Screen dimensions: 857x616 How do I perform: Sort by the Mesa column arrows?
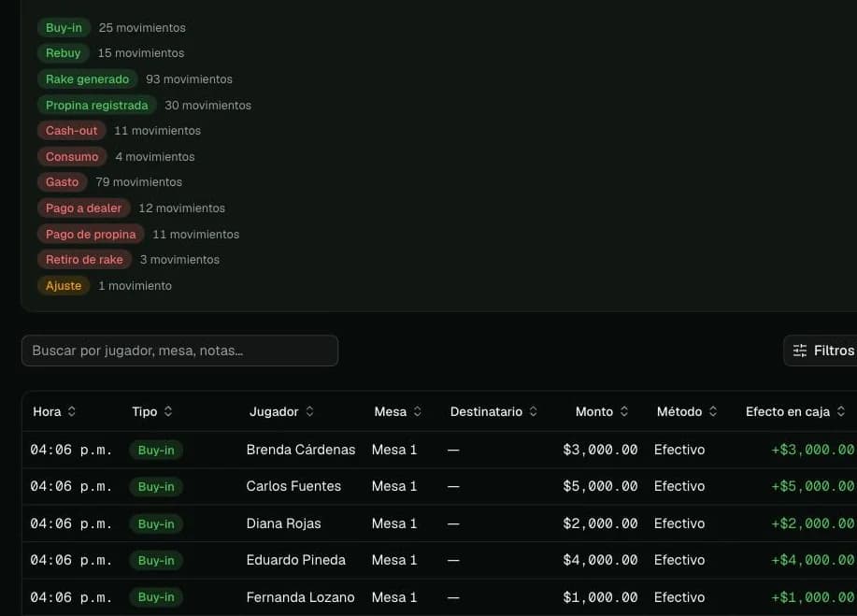(x=418, y=411)
